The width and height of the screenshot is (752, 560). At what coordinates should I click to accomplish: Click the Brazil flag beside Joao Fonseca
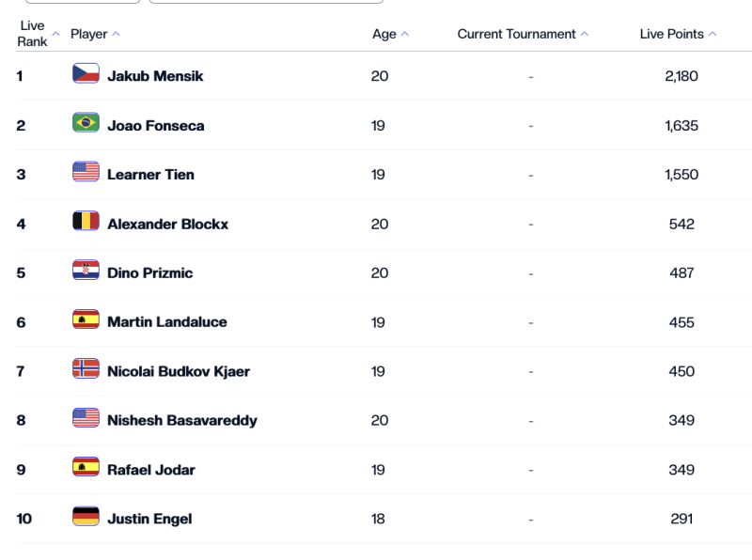coord(86,124)
